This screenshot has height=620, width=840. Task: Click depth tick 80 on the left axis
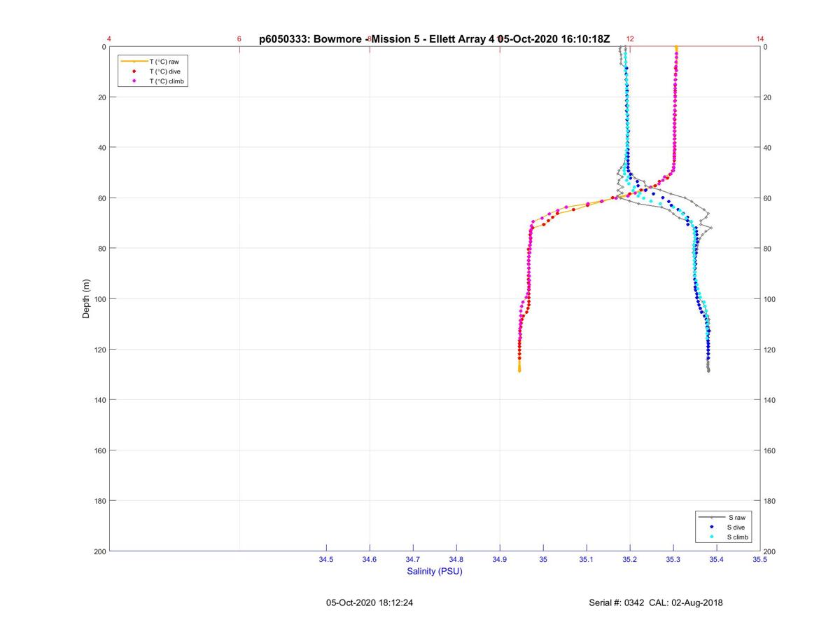(101, 249)
